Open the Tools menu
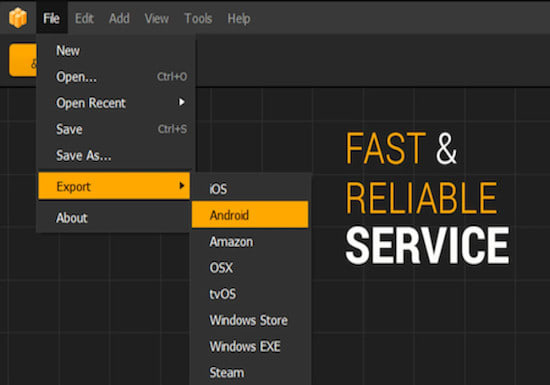 (198, 18)
